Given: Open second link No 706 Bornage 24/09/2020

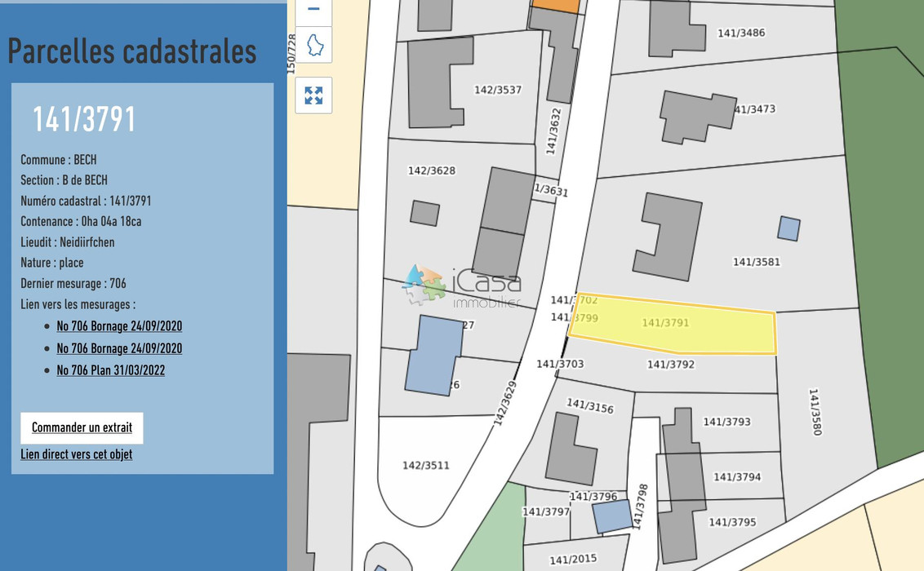Looking at the screenshot, I should (119, 348).
